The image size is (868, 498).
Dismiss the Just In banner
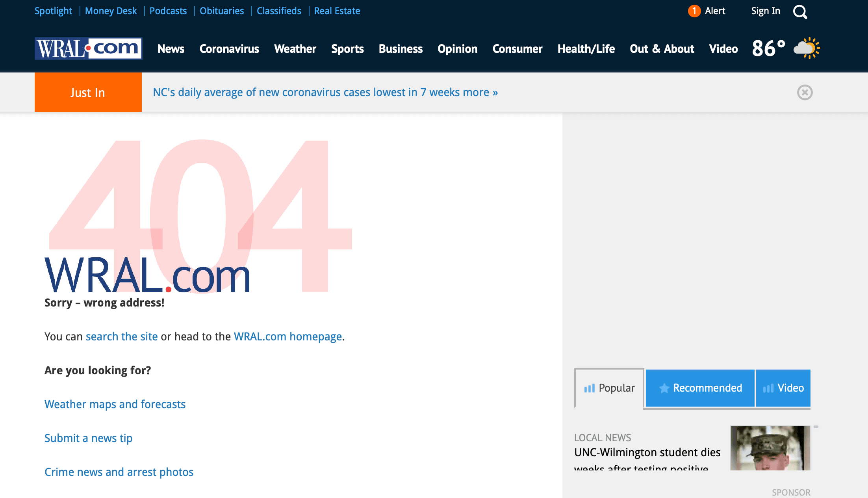coord(805,93)
